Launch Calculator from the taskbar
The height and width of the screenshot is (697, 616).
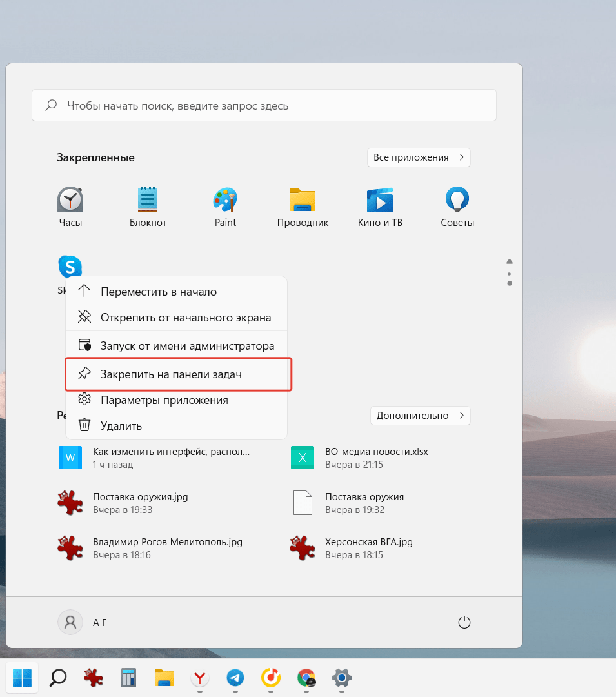click(128, 678)
